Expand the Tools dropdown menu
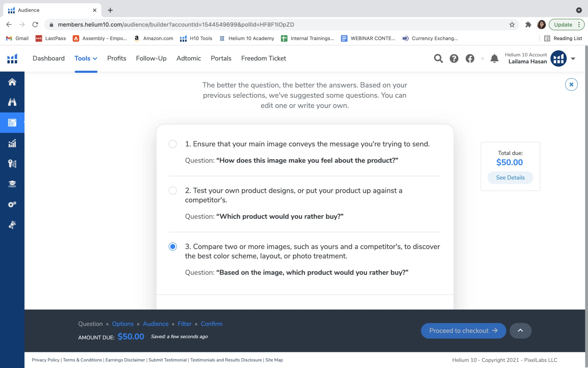The image size is (588, 368). pos(86,58)
